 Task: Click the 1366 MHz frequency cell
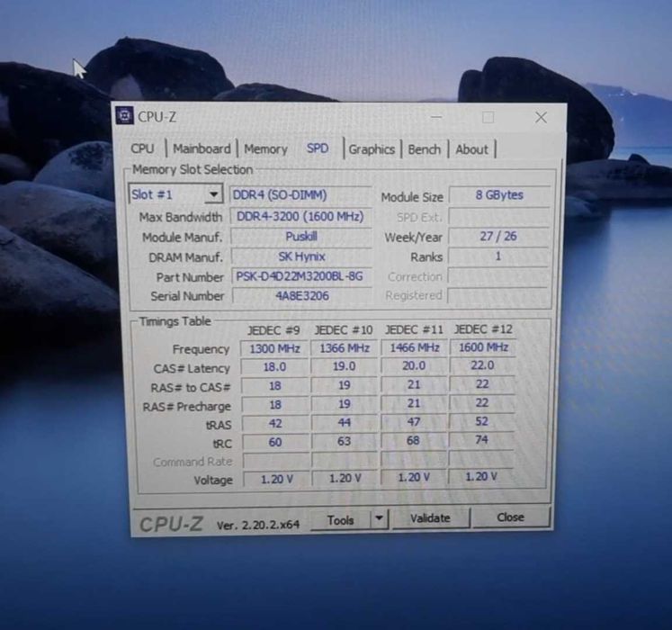(345, 347)
